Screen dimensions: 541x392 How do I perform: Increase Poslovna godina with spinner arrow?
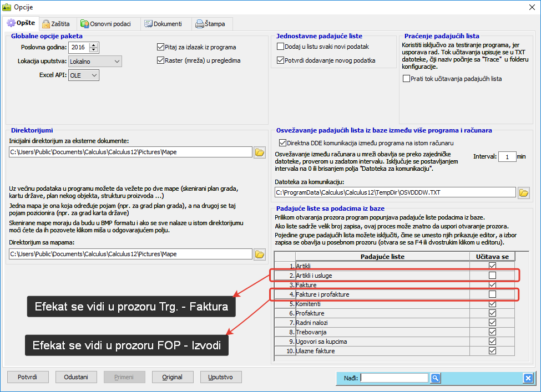(x=93, y=45)
